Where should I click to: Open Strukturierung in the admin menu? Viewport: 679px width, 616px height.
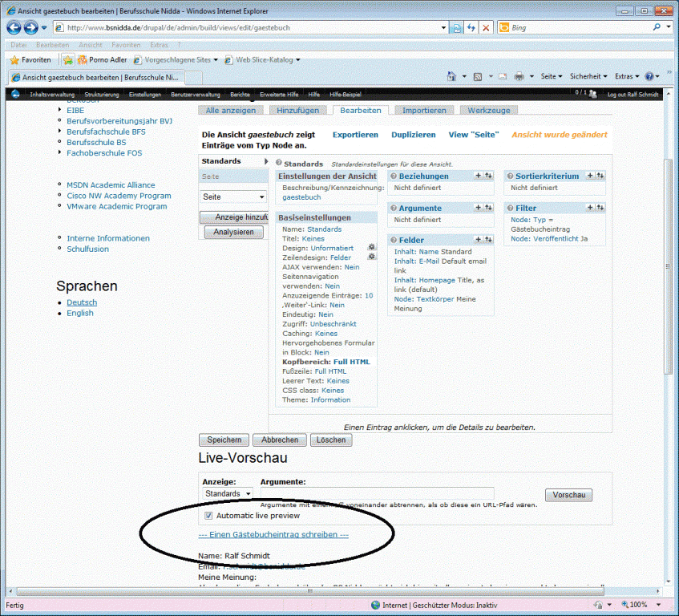coord(102,95)
